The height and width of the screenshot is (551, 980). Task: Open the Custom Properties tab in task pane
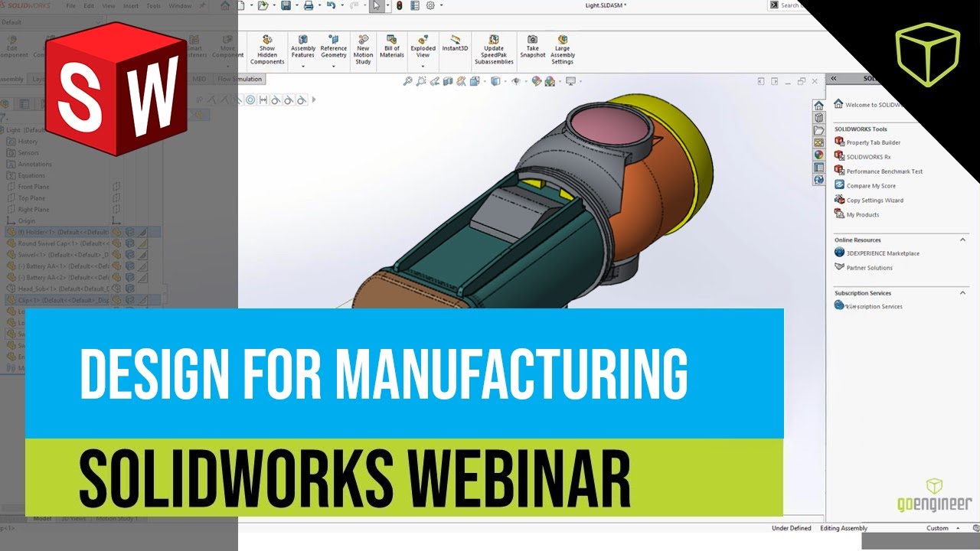(x=818, y=167)
